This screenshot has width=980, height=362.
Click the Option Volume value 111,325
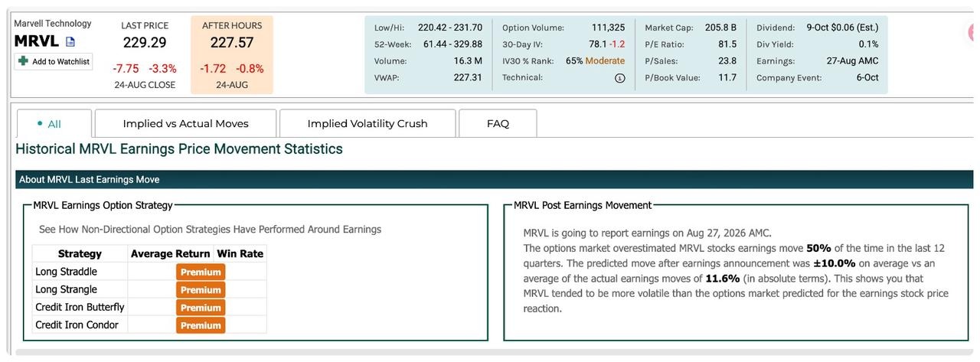(608, 28)
